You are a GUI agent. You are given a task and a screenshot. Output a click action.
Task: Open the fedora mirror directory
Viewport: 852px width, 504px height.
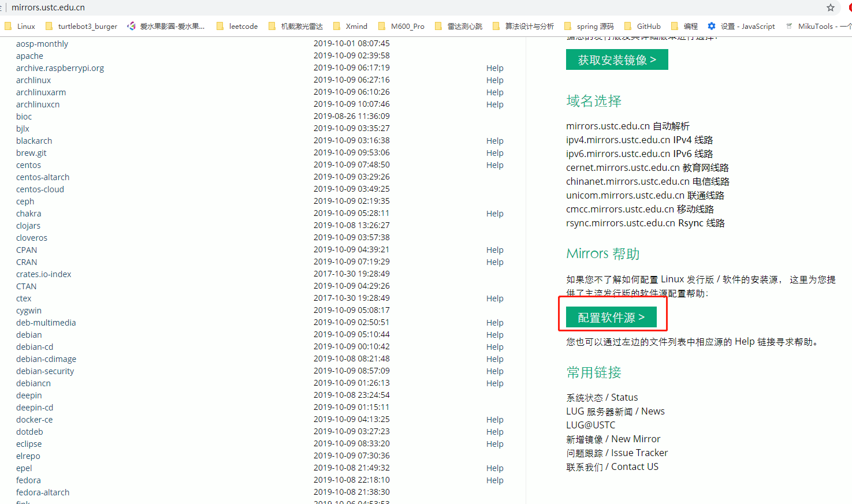(x=28, y=480)
